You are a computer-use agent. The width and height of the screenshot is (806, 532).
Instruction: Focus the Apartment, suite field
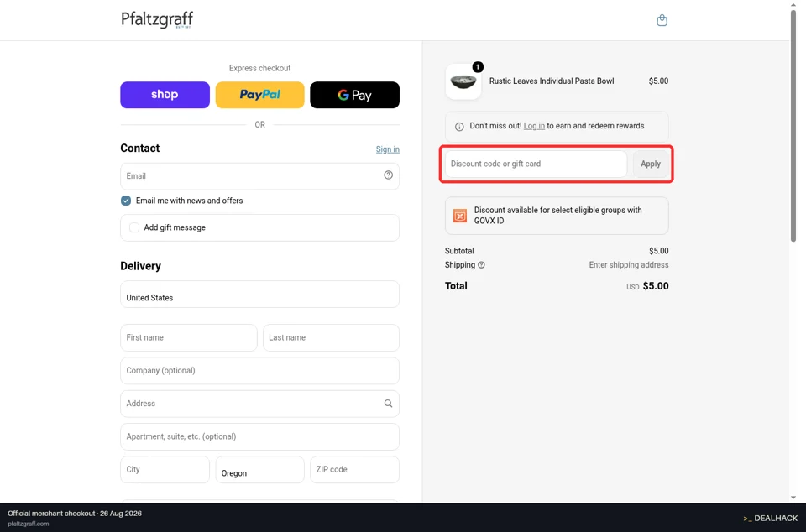259,436
